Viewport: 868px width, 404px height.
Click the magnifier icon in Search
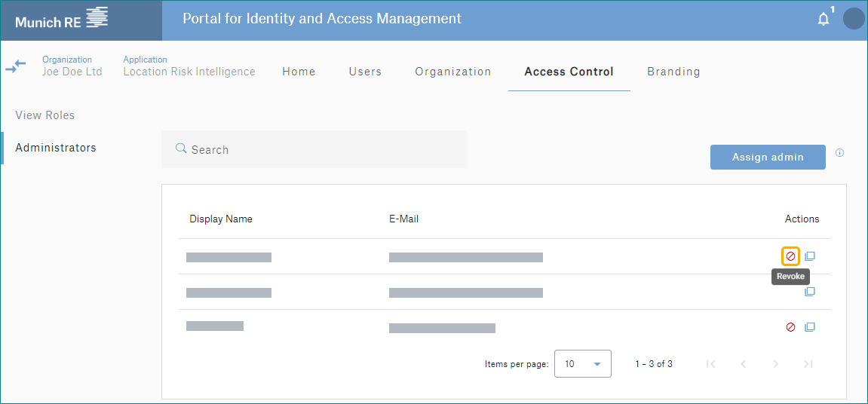[180, 148]
